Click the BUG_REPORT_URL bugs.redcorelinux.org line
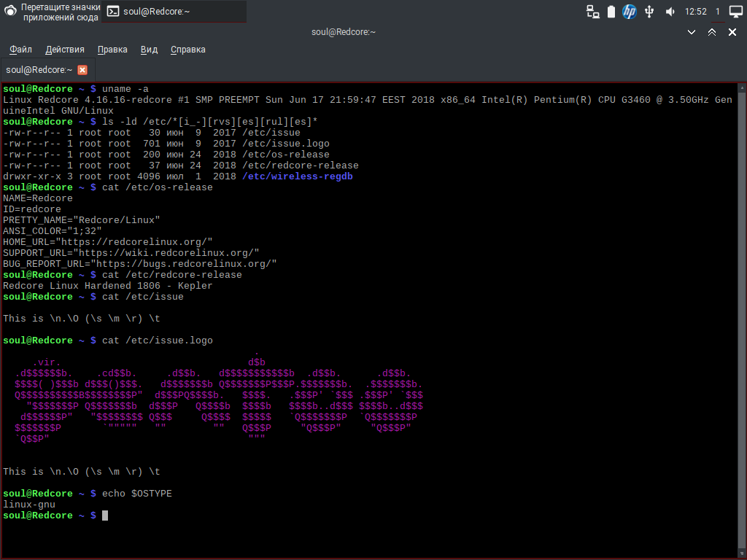 139,264
